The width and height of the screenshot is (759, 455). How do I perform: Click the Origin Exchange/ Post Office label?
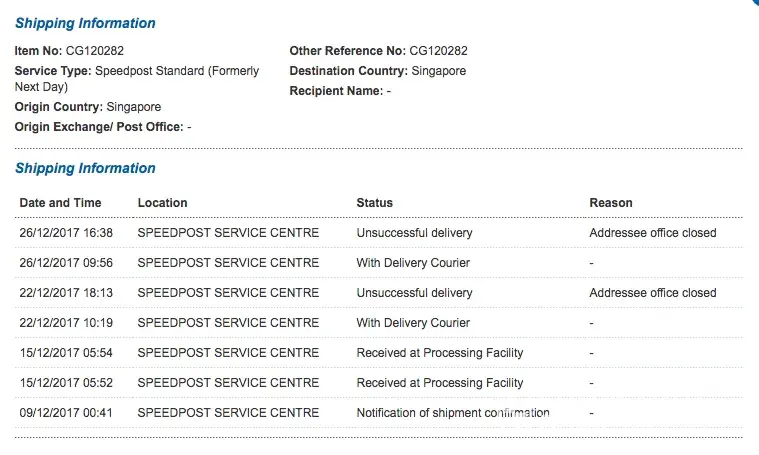(x=98, y=127)
